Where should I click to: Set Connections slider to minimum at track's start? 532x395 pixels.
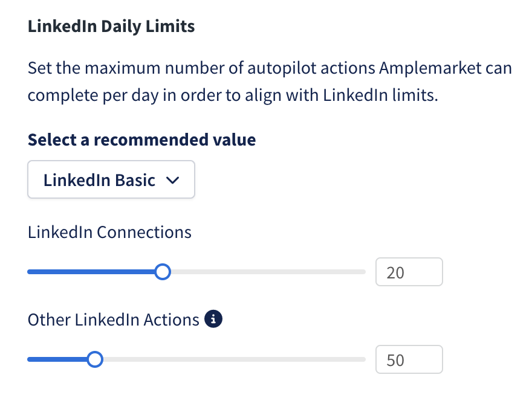click(x=29, y=272)
